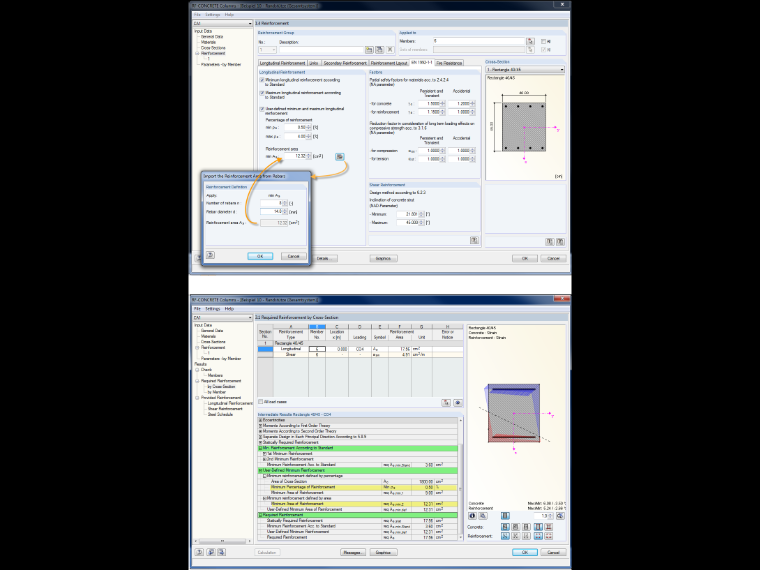Open the File menu in the Reinforcement window
The image size is (760, 570).
coord(197,15)
